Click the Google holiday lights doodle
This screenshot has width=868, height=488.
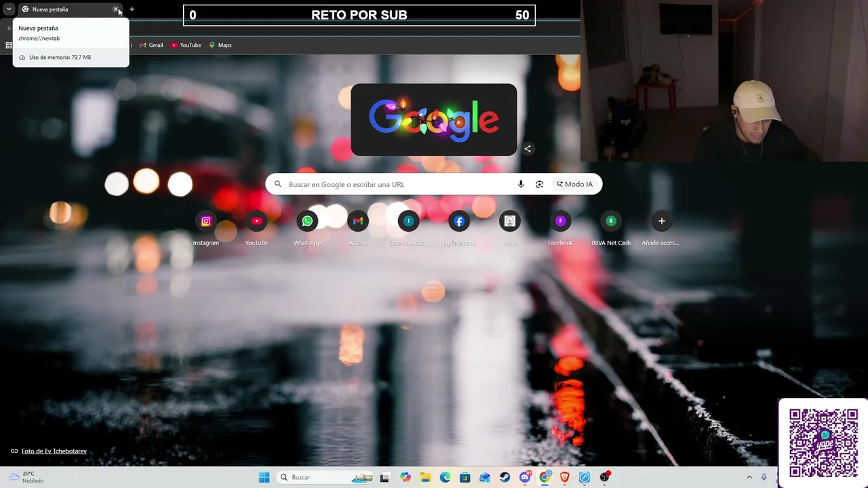(x=434, y=119)
